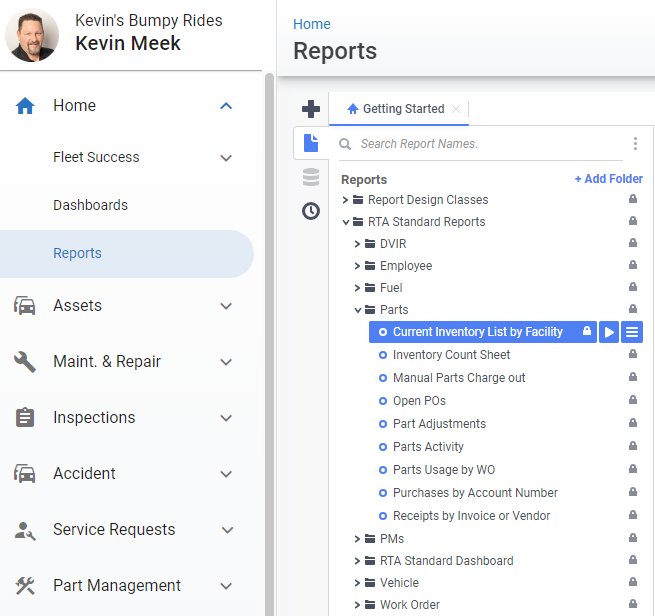Open the database data sources icon
Viewport: 655px width, 616px height.
click(x=310, y=177)
